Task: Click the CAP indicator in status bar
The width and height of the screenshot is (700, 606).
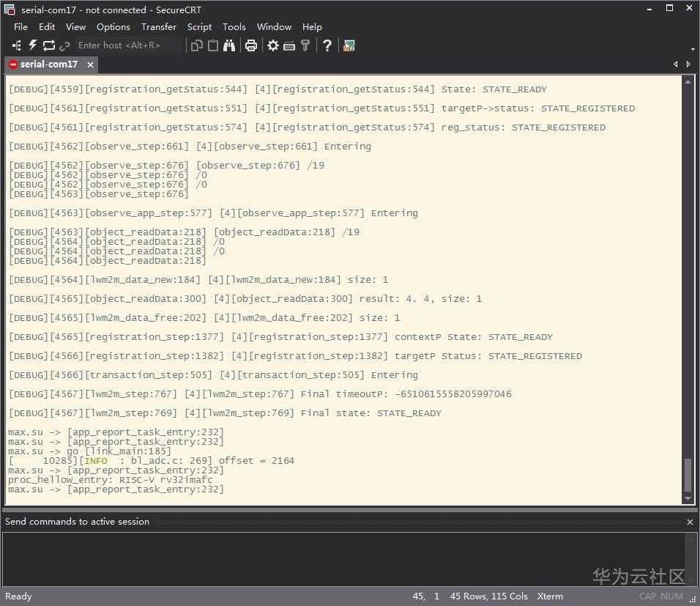Action: [647, 596]
